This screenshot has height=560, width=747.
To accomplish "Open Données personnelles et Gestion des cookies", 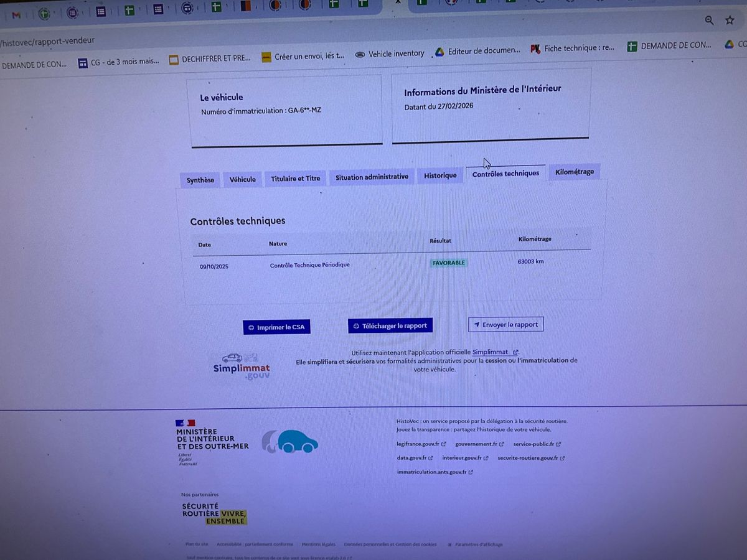I will coord(390,544).
